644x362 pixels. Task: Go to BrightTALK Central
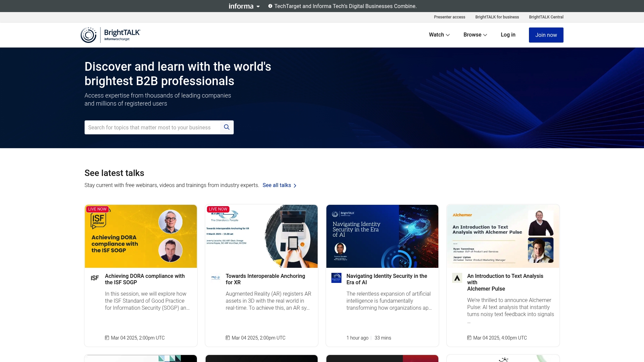pos(546,17)
